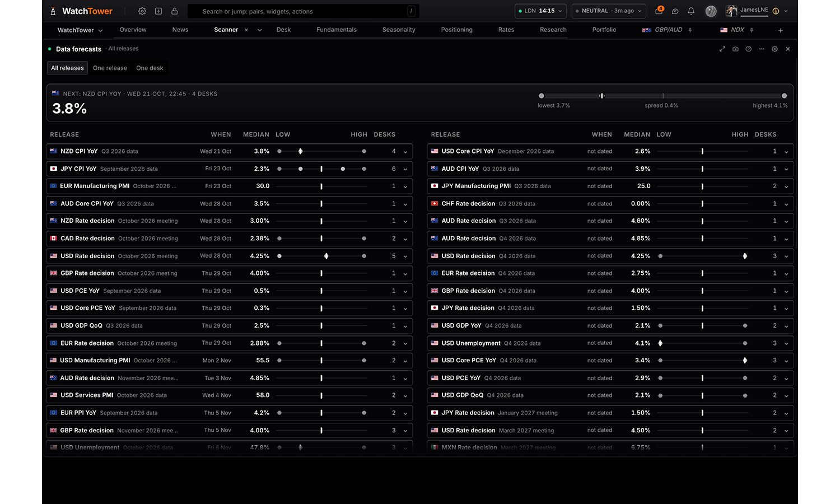Open the LDN 14:15 session dropdown
The width and height of the screenshot is (840, 504).
pyautogui.click(x=540, y=11)
